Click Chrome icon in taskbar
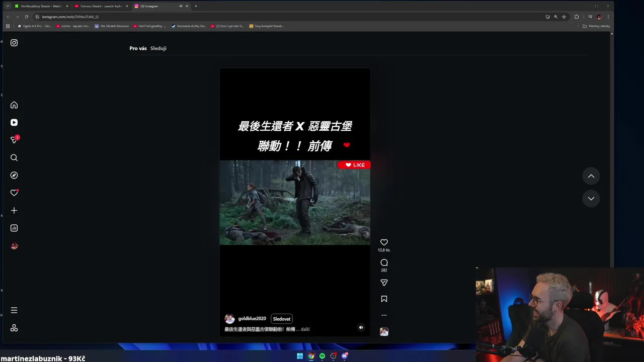Image resolution: width=644 pixels, height=362 pixels. (x=311, y=356)
